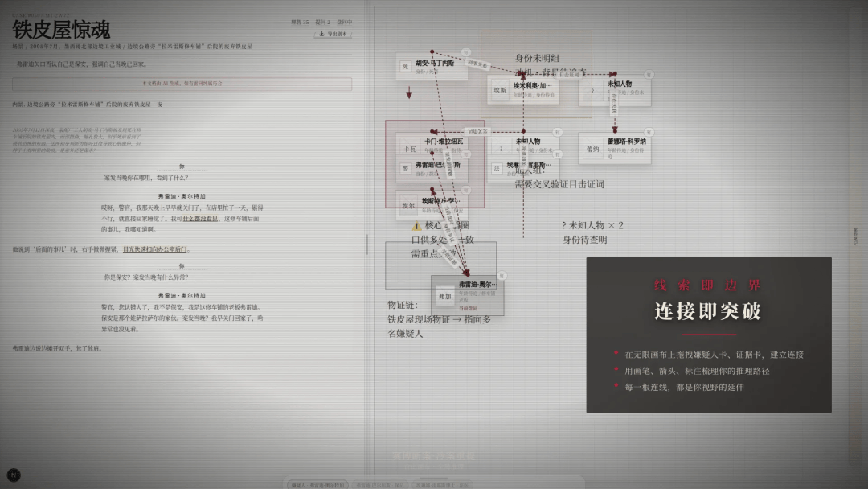
Task: Click the panel divider handle between script and canvas
Action: click(x=367, y=244)
